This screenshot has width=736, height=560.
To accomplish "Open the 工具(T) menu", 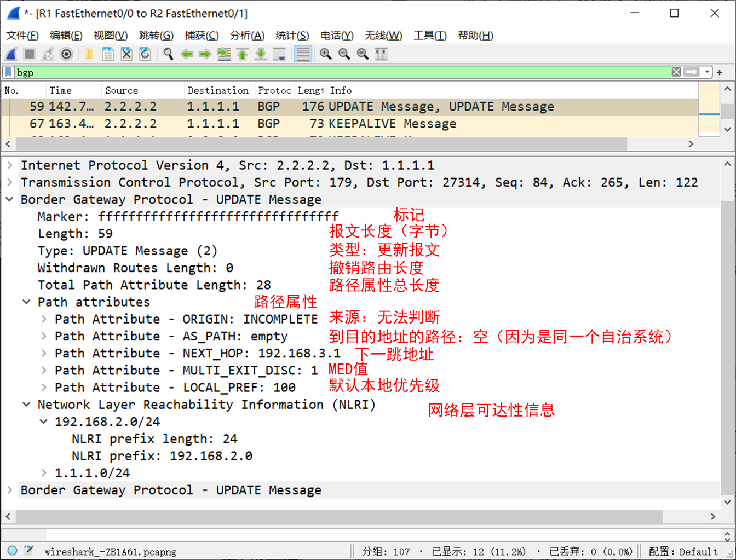I will (430, 36).
